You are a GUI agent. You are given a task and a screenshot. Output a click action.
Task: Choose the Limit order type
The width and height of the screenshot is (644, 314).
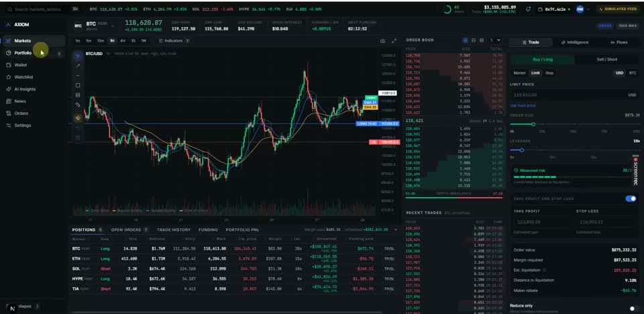point(535,72)
